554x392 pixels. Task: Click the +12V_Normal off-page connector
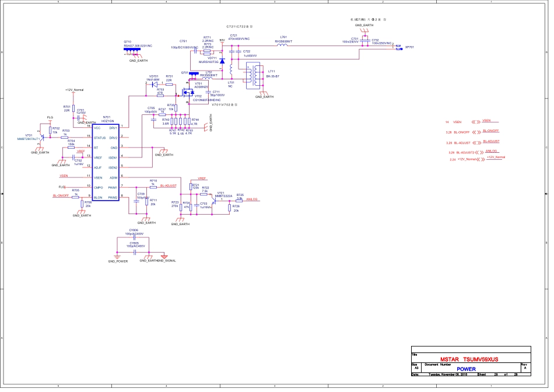tap(496, 159)
